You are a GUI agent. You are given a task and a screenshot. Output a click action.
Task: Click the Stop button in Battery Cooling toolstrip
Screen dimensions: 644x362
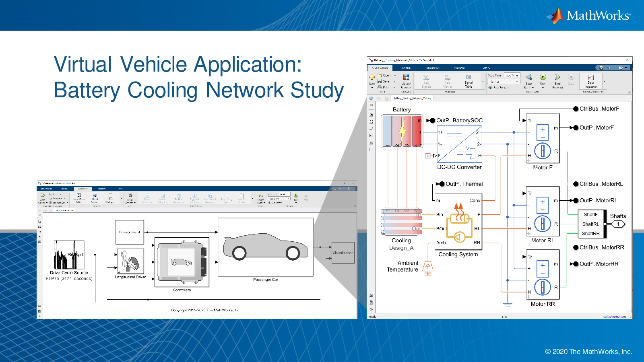tap(571, 80)
